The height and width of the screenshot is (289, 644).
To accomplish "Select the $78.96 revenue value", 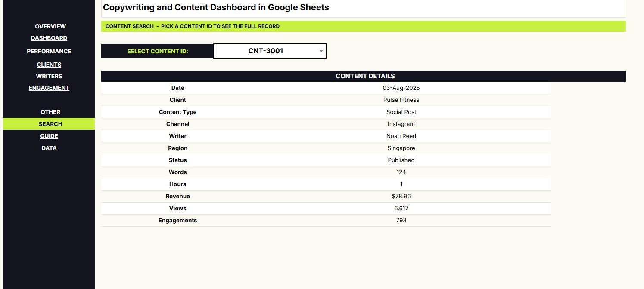I will click(x=401, y=196).
